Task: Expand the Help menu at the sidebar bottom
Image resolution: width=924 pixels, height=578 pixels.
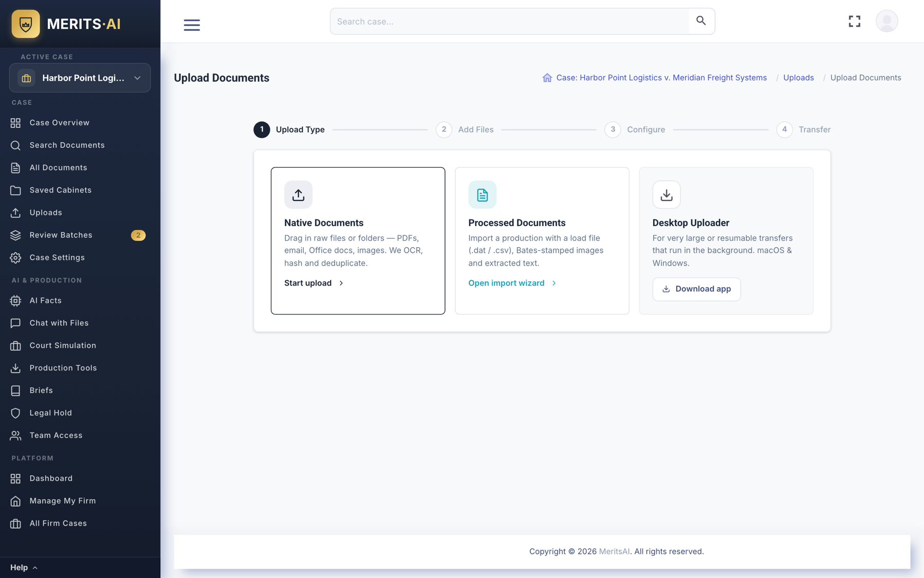Action: (24, 568)
